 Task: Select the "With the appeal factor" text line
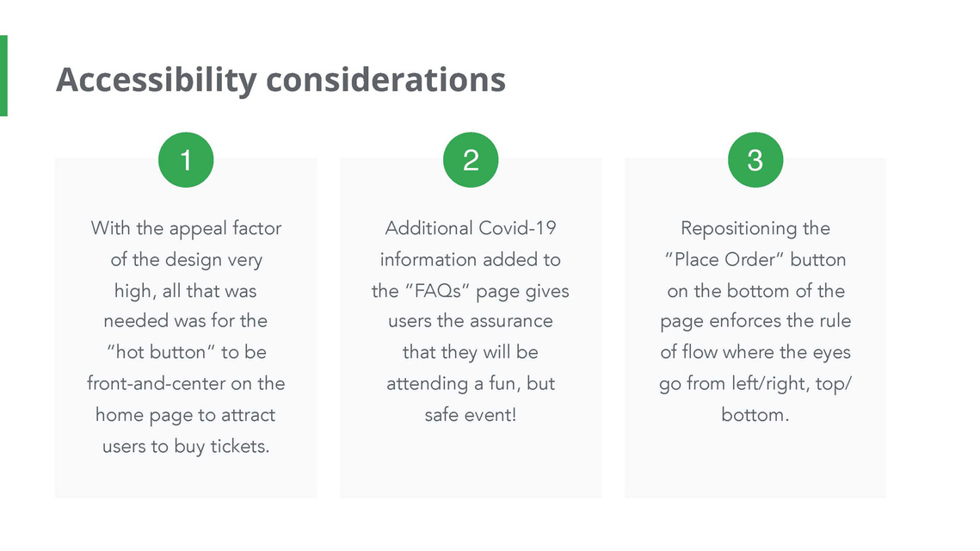point(186,229)
